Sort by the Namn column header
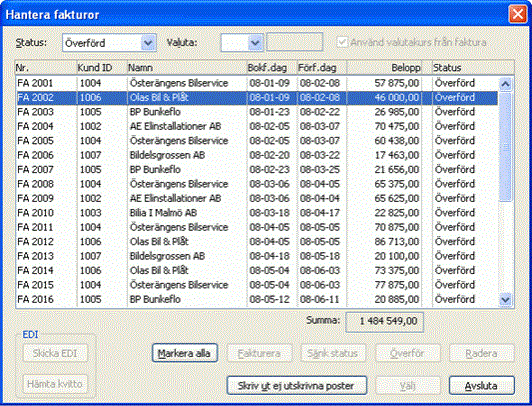Image resolution: width=532 pixels, height=406 pixels. [x=187, y=67]
